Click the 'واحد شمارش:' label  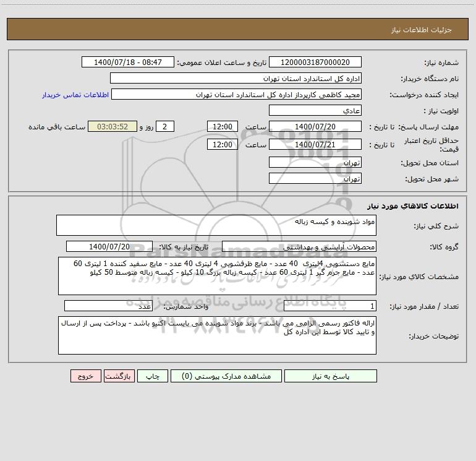coord(186,306)
